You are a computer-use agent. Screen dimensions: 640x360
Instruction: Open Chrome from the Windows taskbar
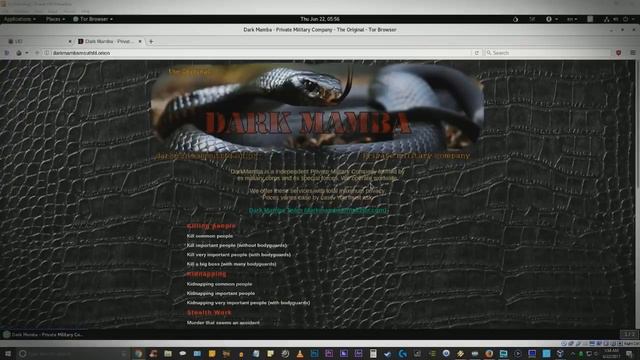[x=138, y=353]
